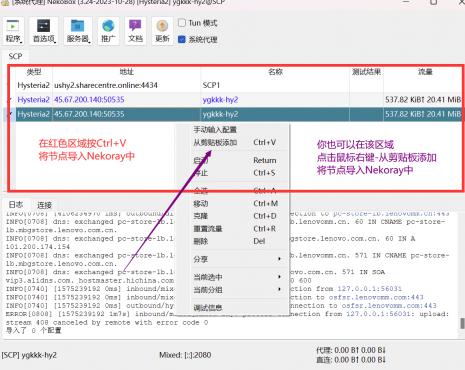Click the 更新 (Update) icon
465x370 pixels.
point(162,31)
